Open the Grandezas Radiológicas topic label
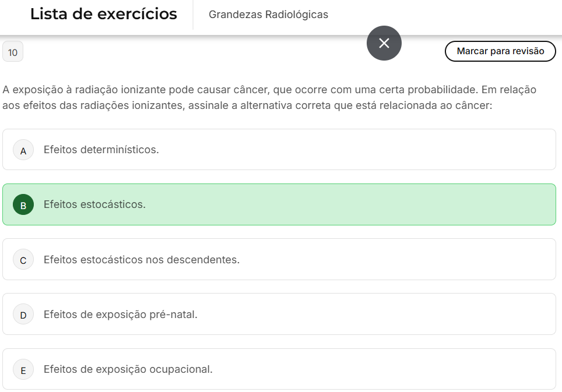 pos(268,15)
